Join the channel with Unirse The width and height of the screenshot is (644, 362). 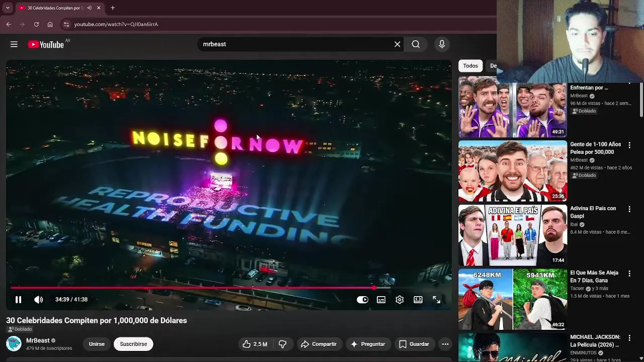coord(97,344)
